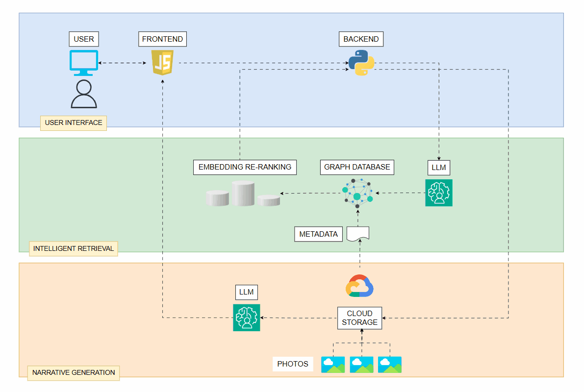Click the LLM icon in Intelligent Retrieval
Image resolution: width=584 pixels, height=392 pixels.
[439, 193]
